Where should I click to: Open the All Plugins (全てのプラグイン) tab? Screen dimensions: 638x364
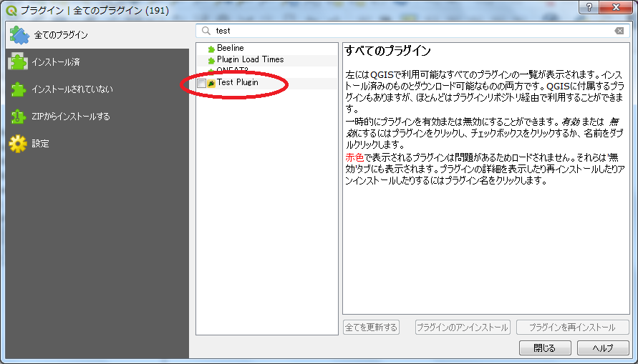97,35
